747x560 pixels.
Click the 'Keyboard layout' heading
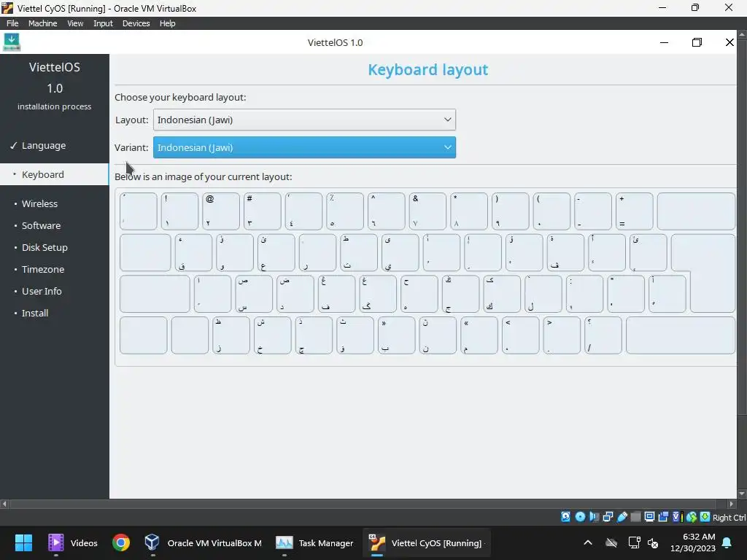click(427, 69)
